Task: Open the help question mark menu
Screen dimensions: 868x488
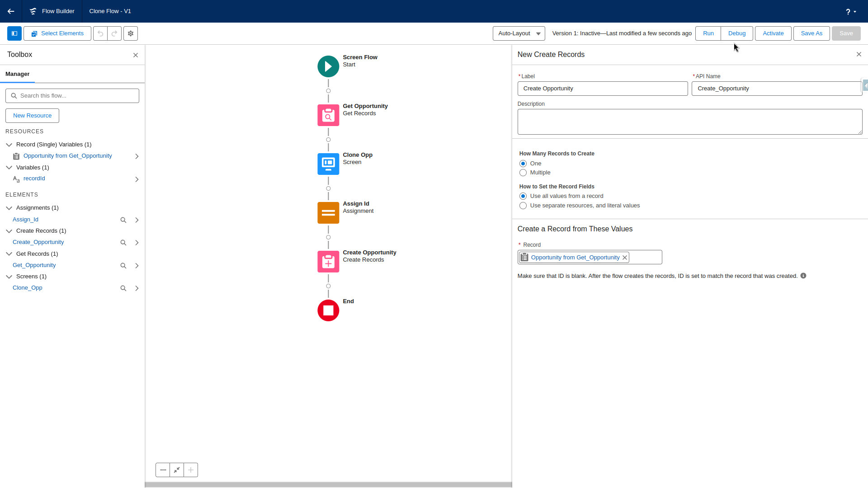Action: click(x=850, y=12)
